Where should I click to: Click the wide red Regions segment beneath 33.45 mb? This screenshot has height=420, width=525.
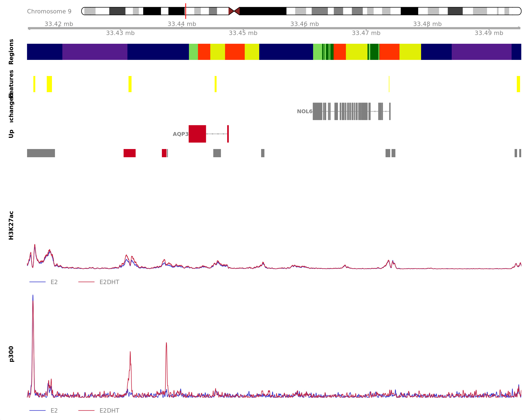pos(235,52)
